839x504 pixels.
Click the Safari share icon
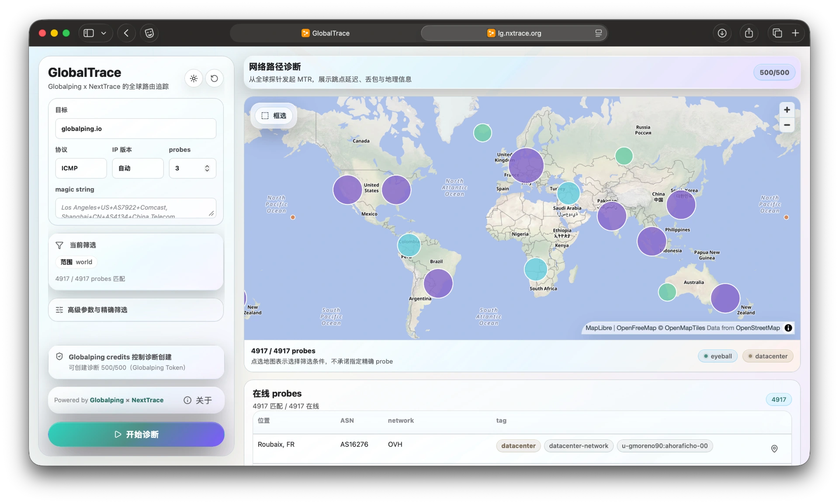click(x=749, y=33)
